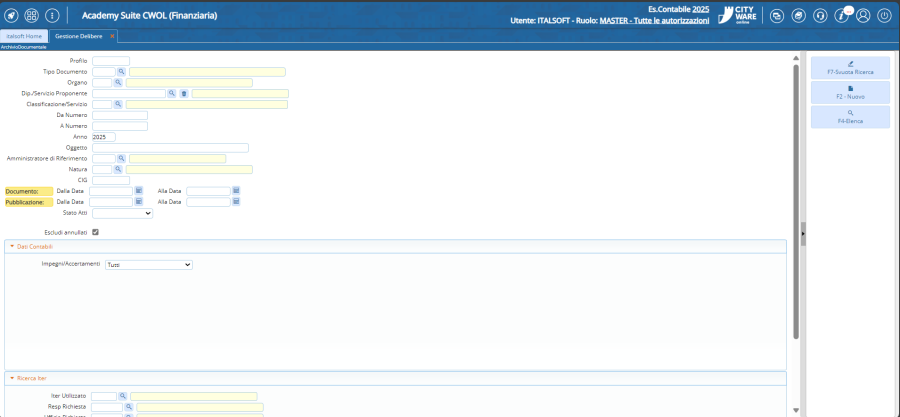Open calendar for Documento Dalla Data

(x=139, y=190)
